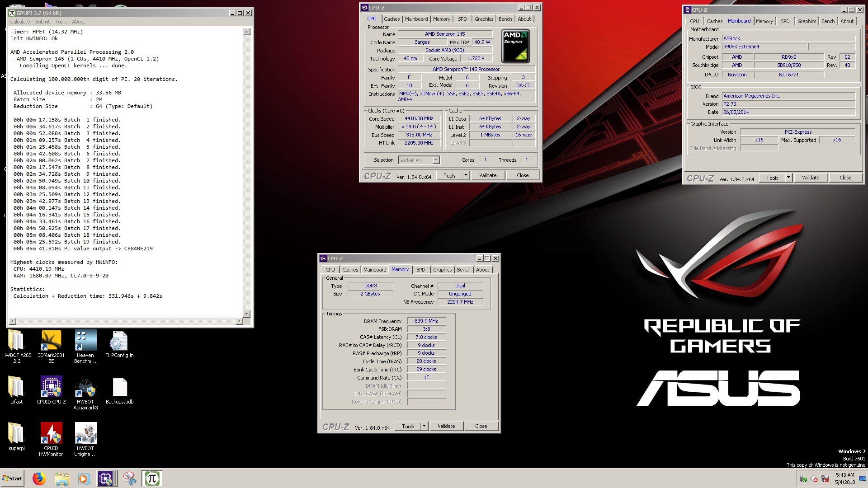Open Tools menu in GPUPI
Image resolution: width=868 pixels, height=488 pixels.
pos(61,22)
